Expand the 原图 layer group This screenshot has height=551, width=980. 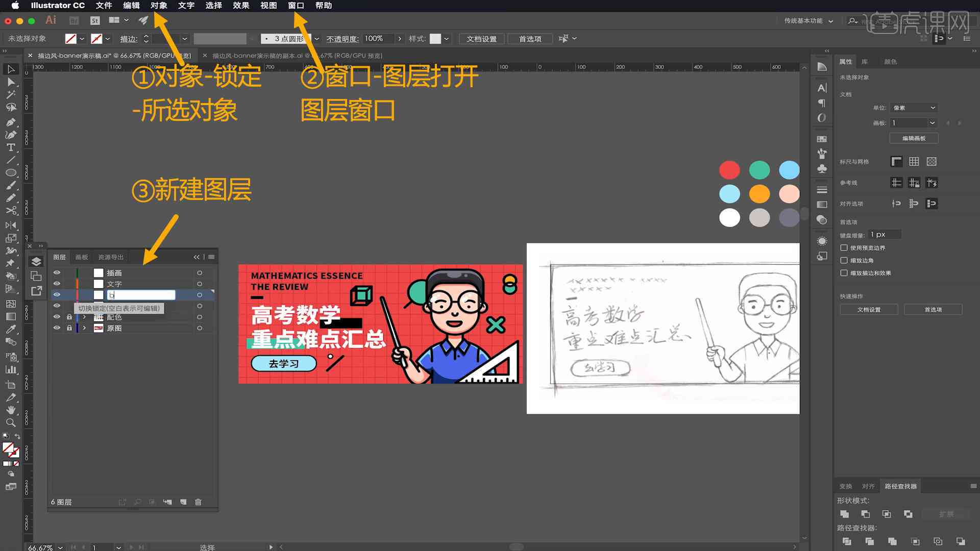pos(83,329)
